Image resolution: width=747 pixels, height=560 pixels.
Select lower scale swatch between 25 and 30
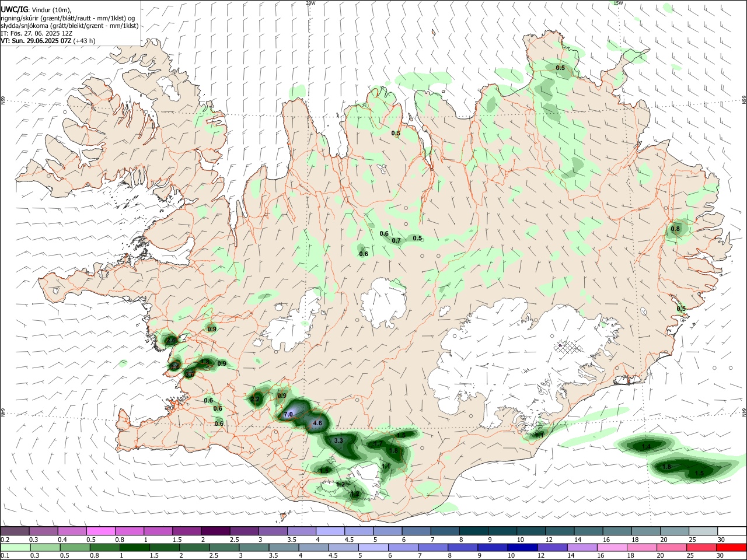click(x=702, y=548)
